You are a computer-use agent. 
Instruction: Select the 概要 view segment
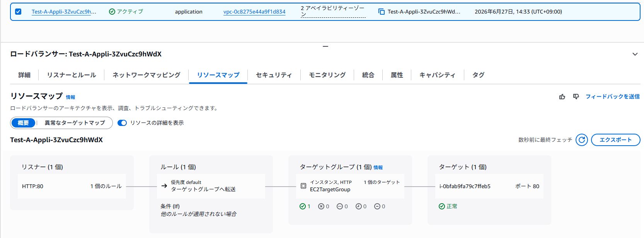[23, 123]
